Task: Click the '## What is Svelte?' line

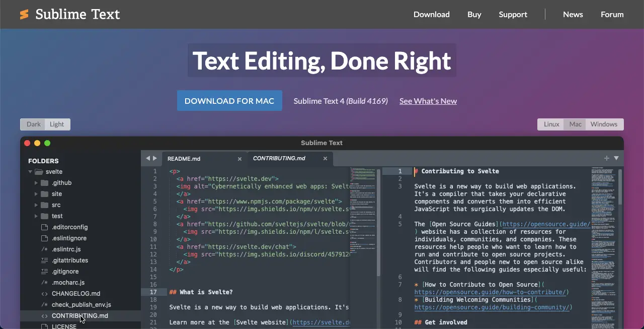Action: tap(201, 292)
